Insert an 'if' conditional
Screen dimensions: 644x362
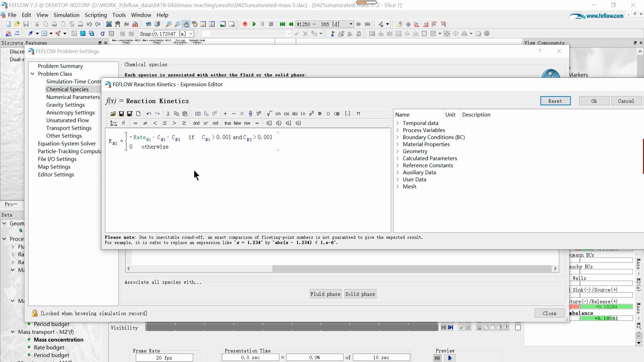[x=123, y=123]
